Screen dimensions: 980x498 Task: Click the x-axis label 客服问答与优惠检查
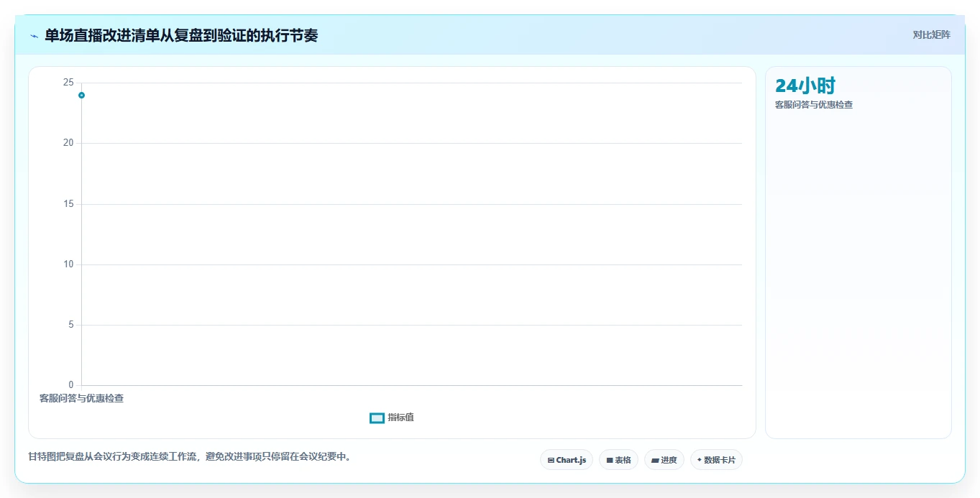(81, 398)
